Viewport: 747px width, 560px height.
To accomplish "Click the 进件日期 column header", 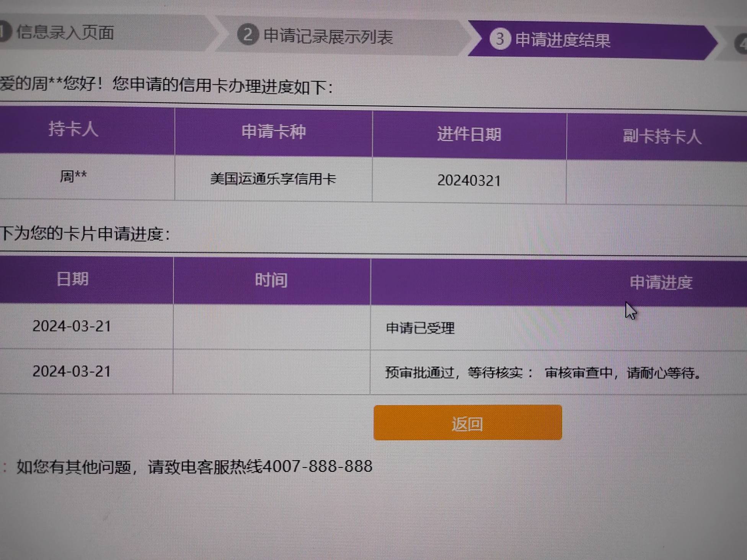I will [469, 135].
